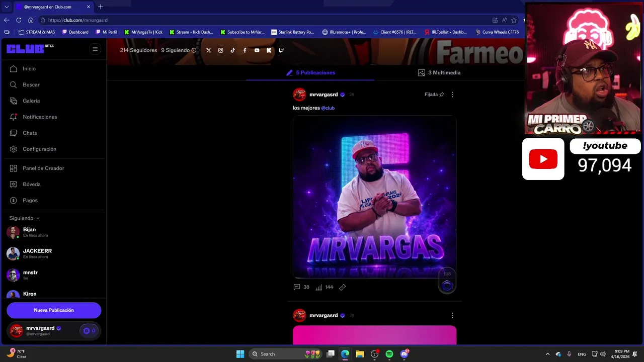Go to the browser home page
644x362 pixels.
click(31, 20)
